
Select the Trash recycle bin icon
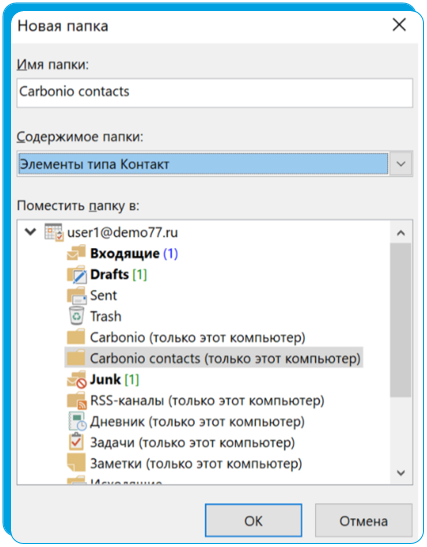pos(76,316)
